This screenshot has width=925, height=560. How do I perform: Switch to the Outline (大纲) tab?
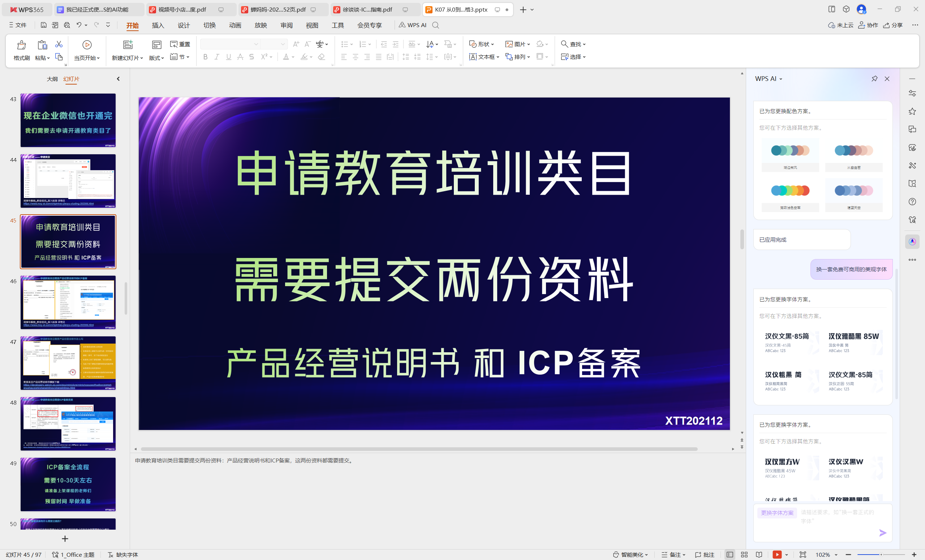[x=52, y=79]
